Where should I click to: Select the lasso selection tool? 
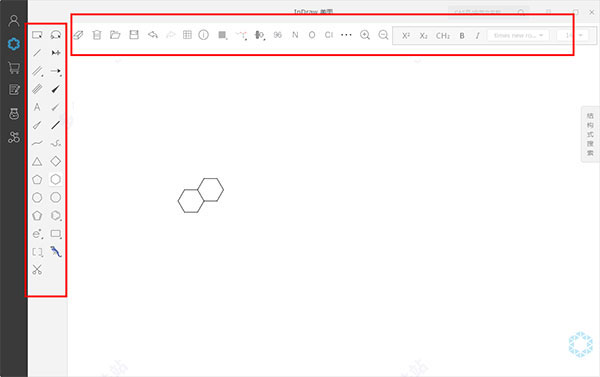click(56, 35)
